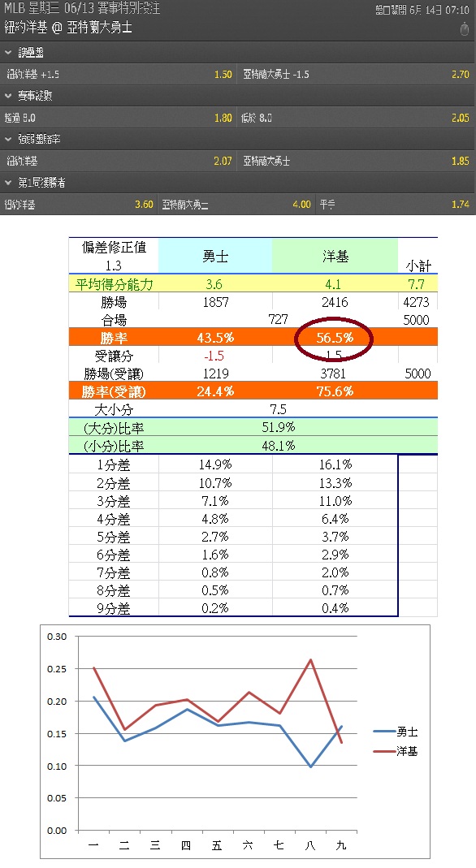Screen dimensions: 476x868
Task: Select under 8.0 at odds 2.05
Action: [357, 118]
